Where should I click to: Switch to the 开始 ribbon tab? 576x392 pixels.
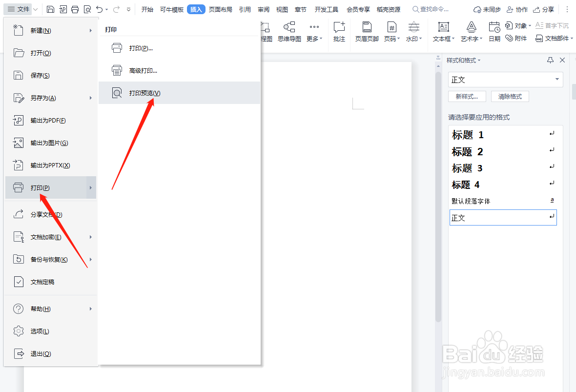pos(147,10)
